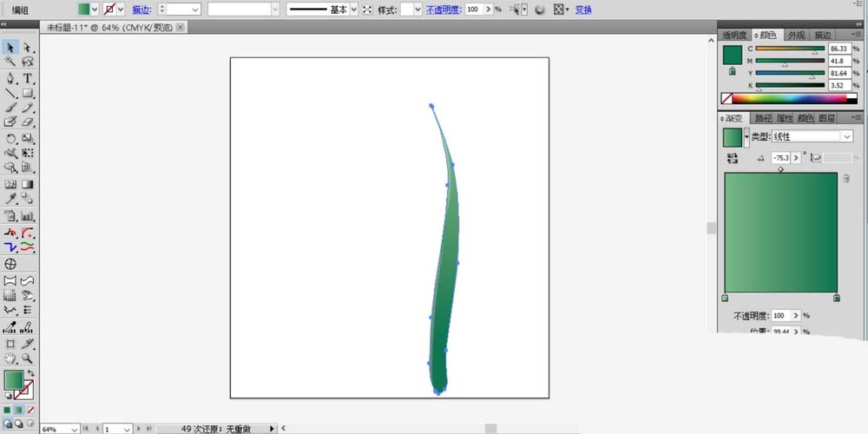Image resolution: width=868 pixels, height=434 pixels.
Task: Open the fill color dropdown in control bar
Action: (x=94, y=10)
